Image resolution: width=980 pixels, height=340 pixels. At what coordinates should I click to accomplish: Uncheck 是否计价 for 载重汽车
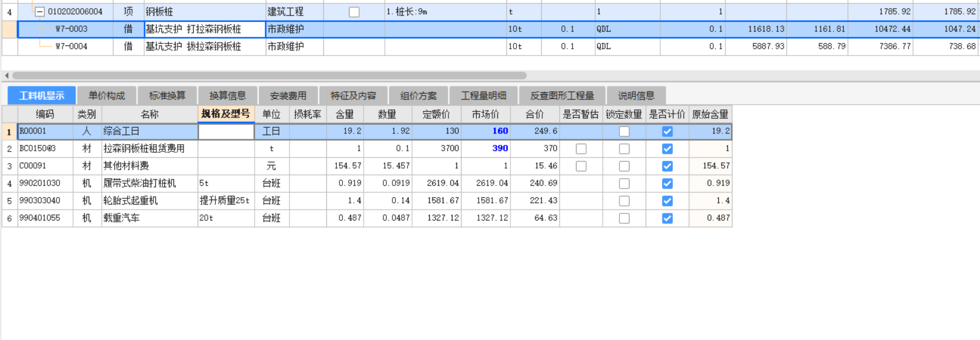tap(667, 218)
